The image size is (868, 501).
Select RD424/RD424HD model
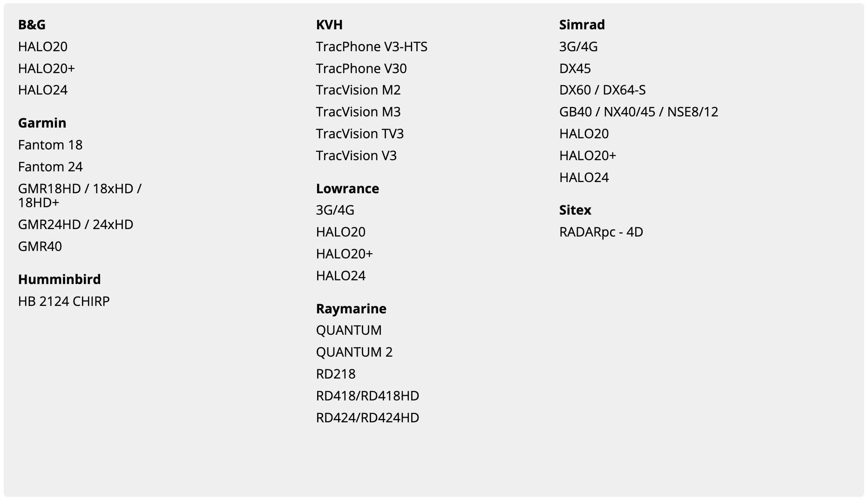[368, 418]
